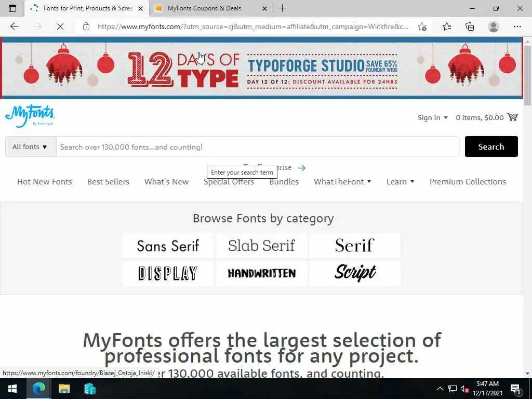Viewport: 532px width, 399px height.
Task: Browse the Script category
Action: [x=355, y=273]
